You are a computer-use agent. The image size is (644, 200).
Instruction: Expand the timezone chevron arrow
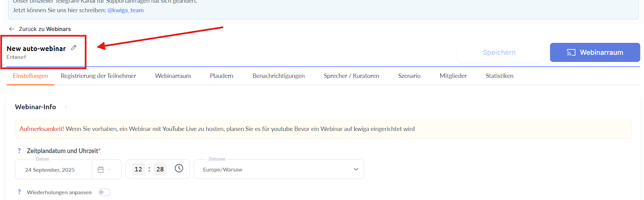click(x=356, y=169)
